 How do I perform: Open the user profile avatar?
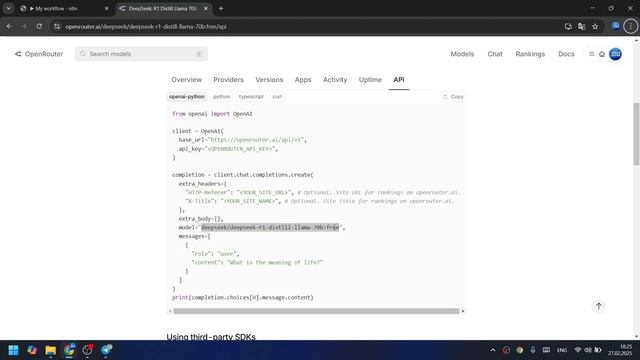click(x=615, y=54)
